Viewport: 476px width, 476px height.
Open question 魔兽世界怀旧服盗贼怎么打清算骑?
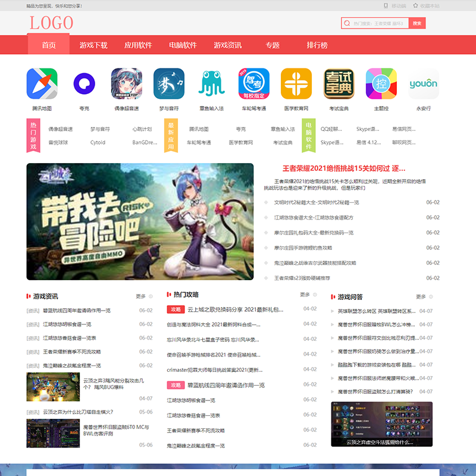coord(375,392)
